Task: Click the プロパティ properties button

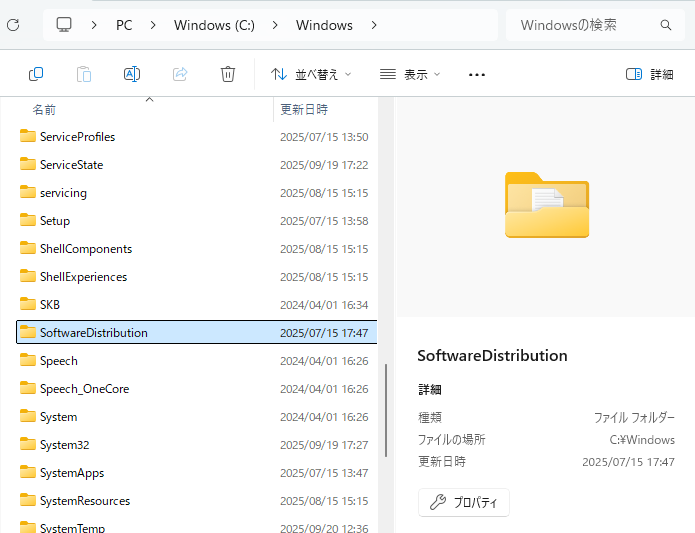Action: point(464,502)
